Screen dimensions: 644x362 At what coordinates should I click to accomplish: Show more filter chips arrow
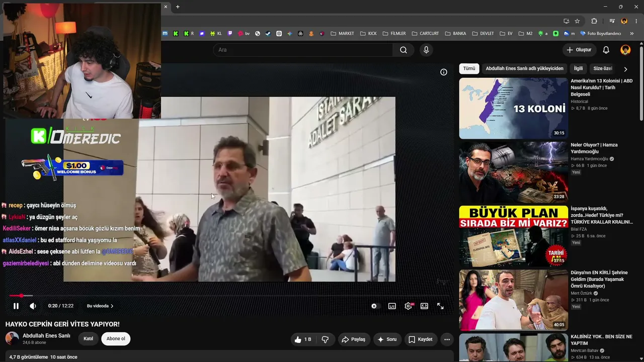pos(625,69)
